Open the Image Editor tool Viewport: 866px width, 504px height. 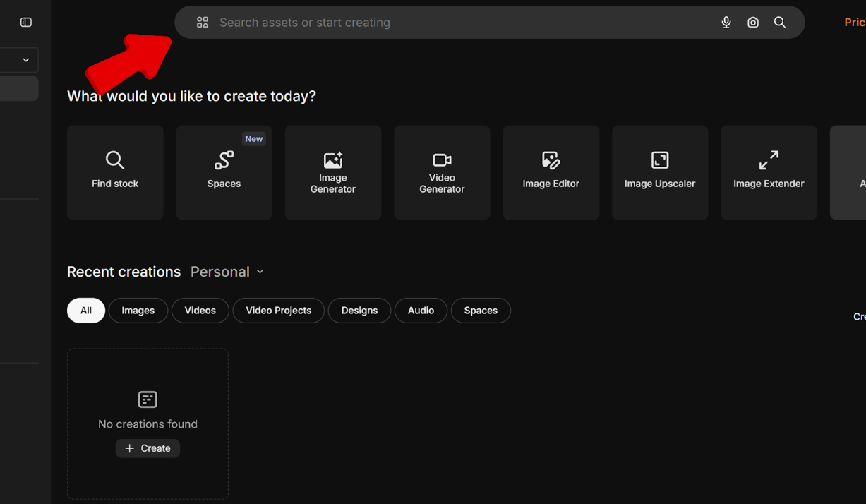(551, 172)
